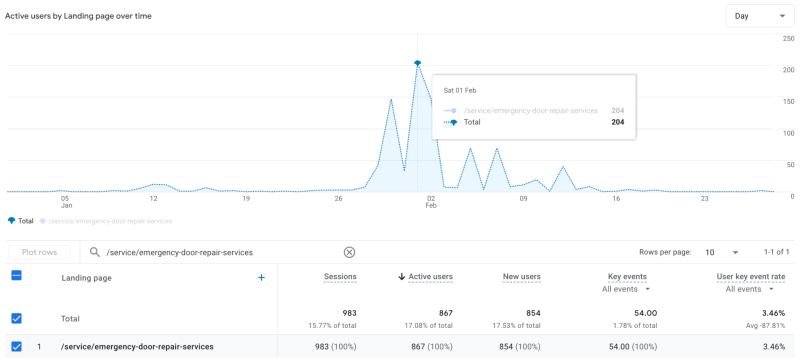The height and width of the screenshot is (360, 800).
Task: Sort by User key event rate header
Action: (751, 277)
